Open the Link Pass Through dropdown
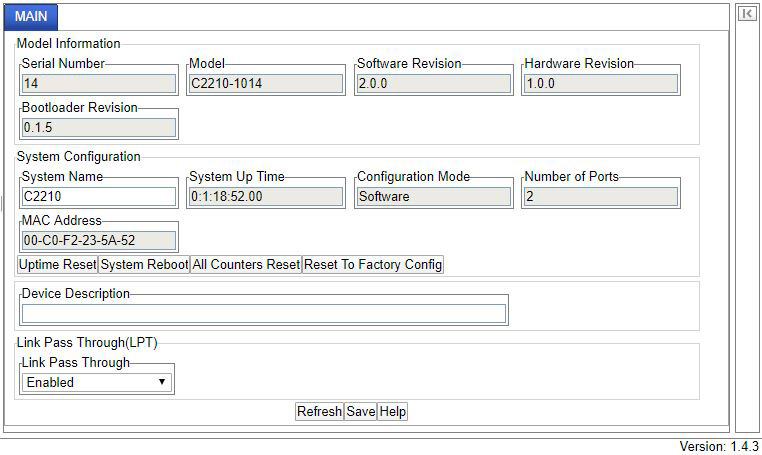 [97, 382]
